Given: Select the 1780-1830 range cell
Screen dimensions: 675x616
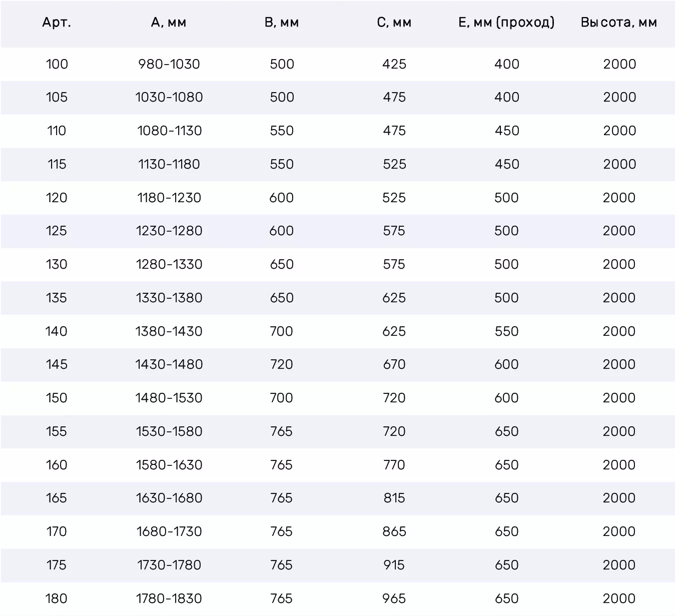Looking at the screenshot, I should (169, 598).
